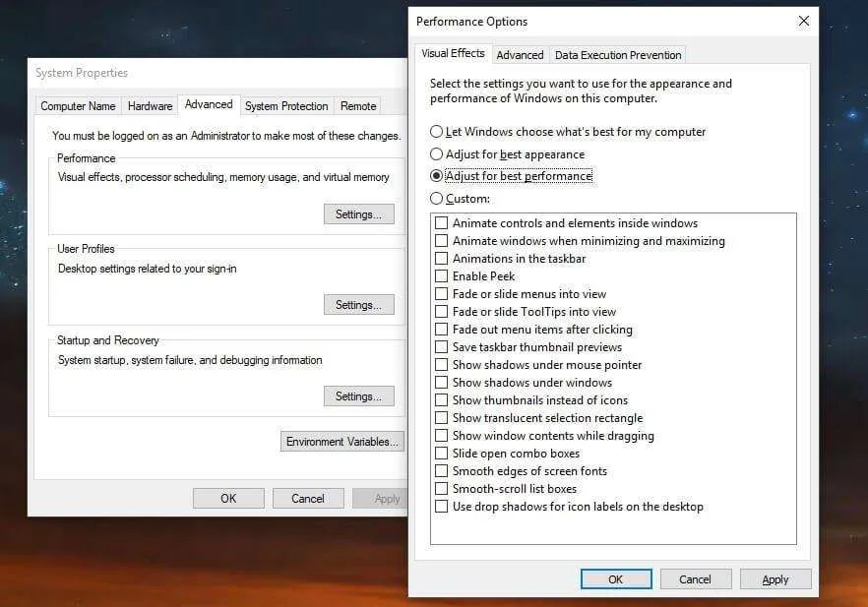Enable Show thumbnails instead of icons
This screenshot has height=607, width=868.
441,400
